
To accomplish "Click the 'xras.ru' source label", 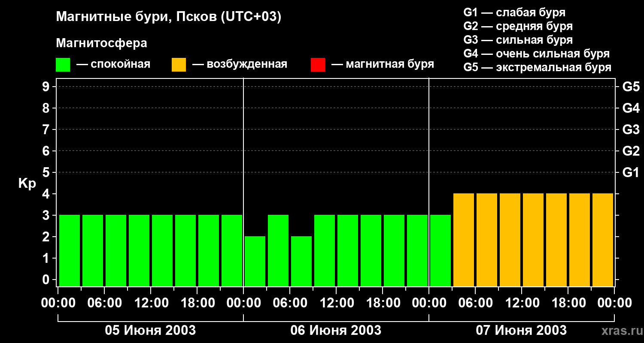I will pos(621,331).
